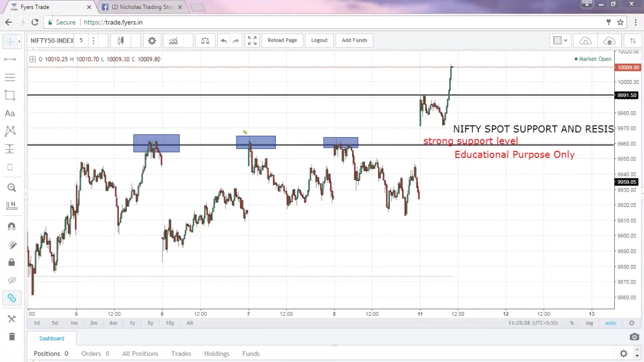Redo last chart action
Screen dimensions: 644x362
point(235,41)
